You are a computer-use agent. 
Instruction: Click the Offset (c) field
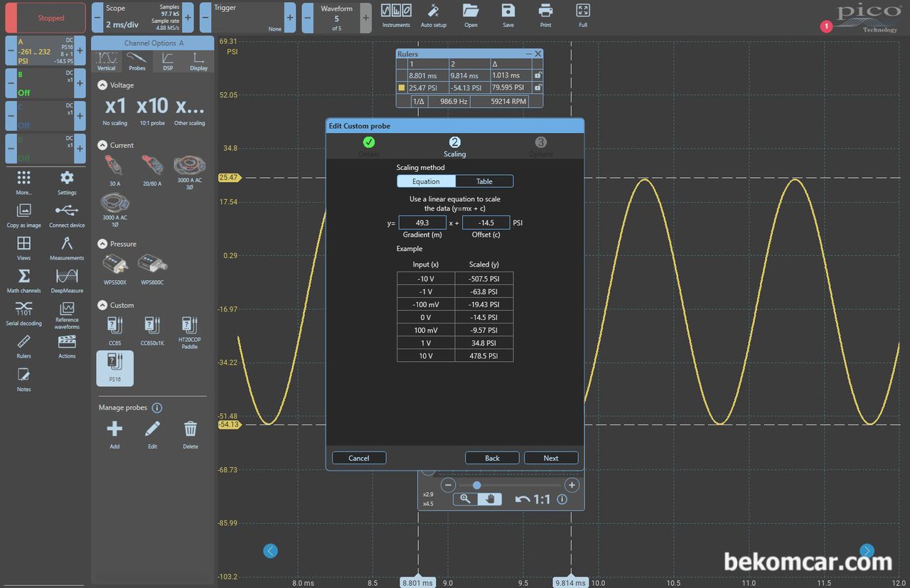click(486, 223)
